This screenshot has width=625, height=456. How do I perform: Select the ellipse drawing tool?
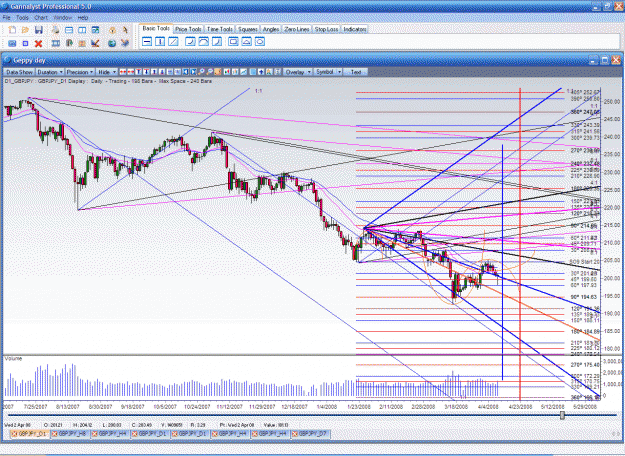coord(260,41)
